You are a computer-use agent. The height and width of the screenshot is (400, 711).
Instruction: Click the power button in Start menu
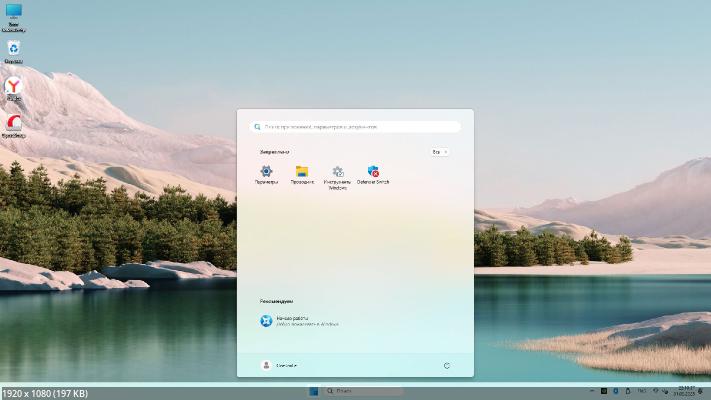point(447,366)
